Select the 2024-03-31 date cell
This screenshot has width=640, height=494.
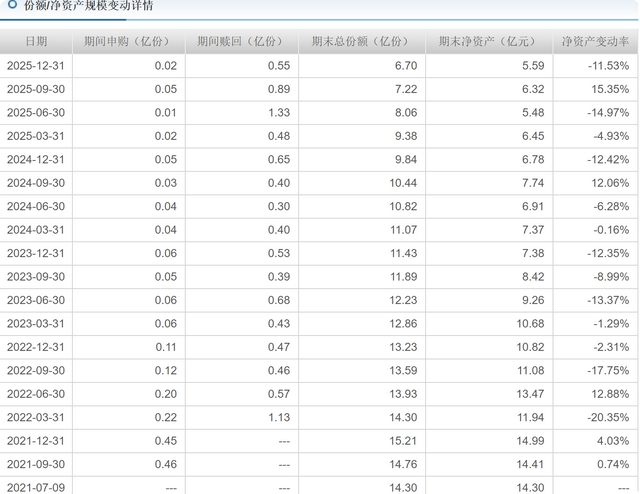tap(36, 230)
